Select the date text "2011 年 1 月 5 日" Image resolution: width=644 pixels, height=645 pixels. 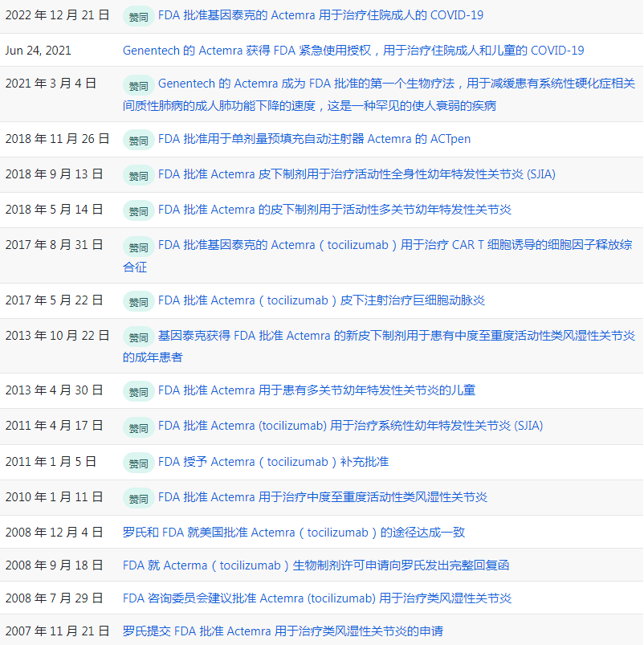(51, 461)
